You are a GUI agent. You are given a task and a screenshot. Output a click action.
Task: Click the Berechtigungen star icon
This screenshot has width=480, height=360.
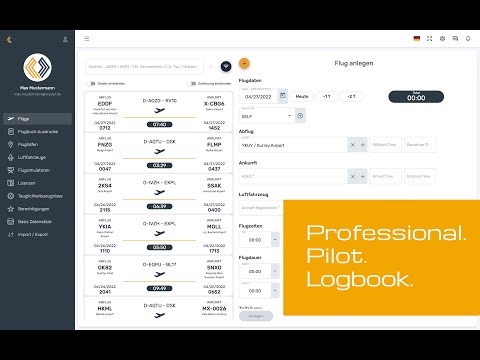click(11, 209)
